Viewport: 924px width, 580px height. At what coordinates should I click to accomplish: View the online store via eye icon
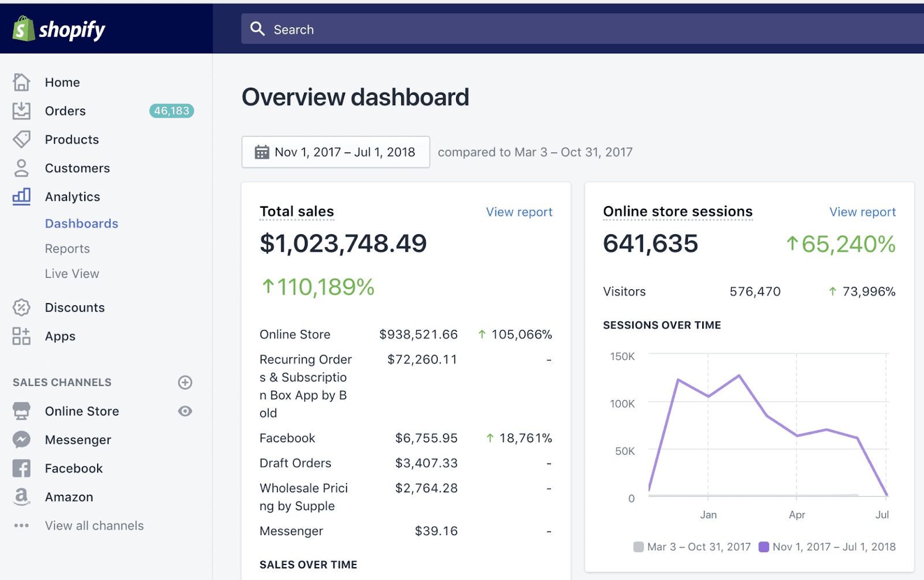[x=185, y=411]
